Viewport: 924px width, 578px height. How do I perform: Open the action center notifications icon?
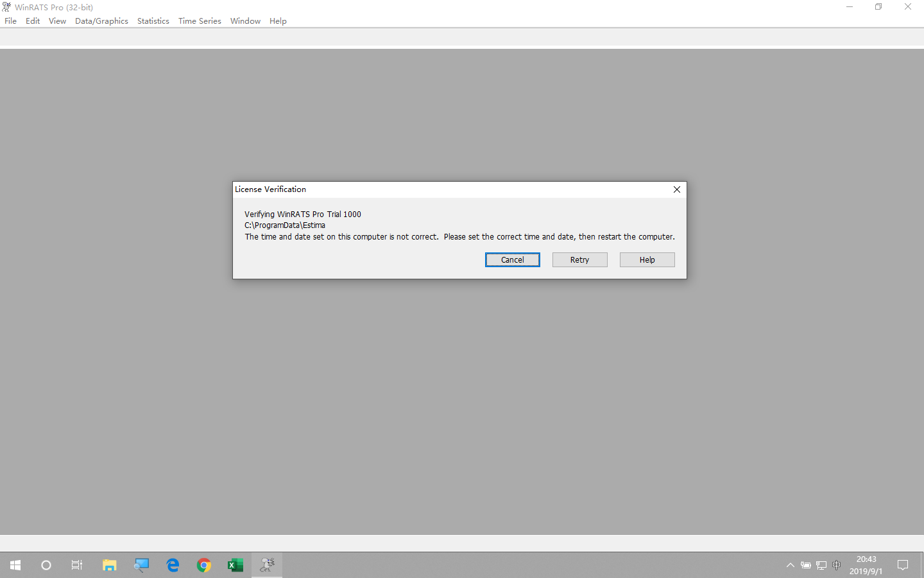click(x=903, y=565)
